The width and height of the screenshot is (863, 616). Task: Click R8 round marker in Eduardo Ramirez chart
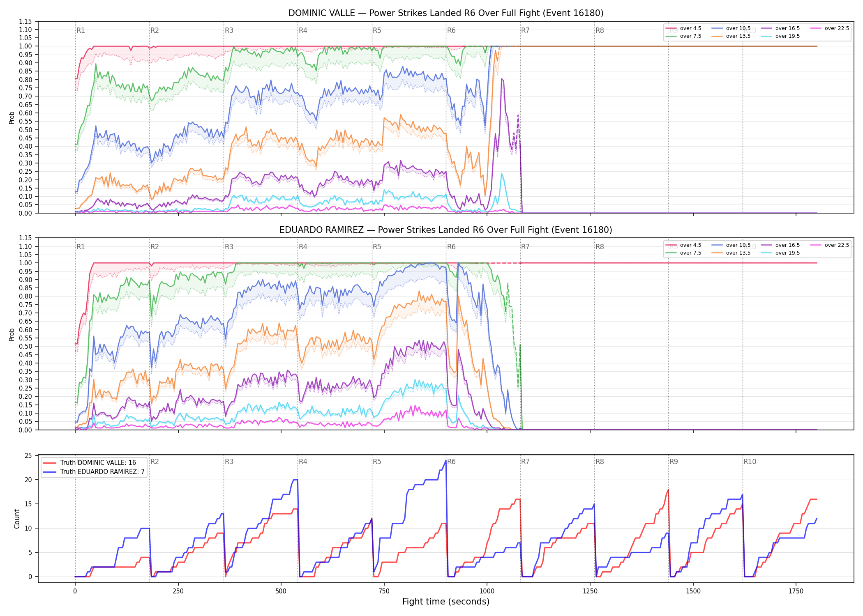pos(600,247)
